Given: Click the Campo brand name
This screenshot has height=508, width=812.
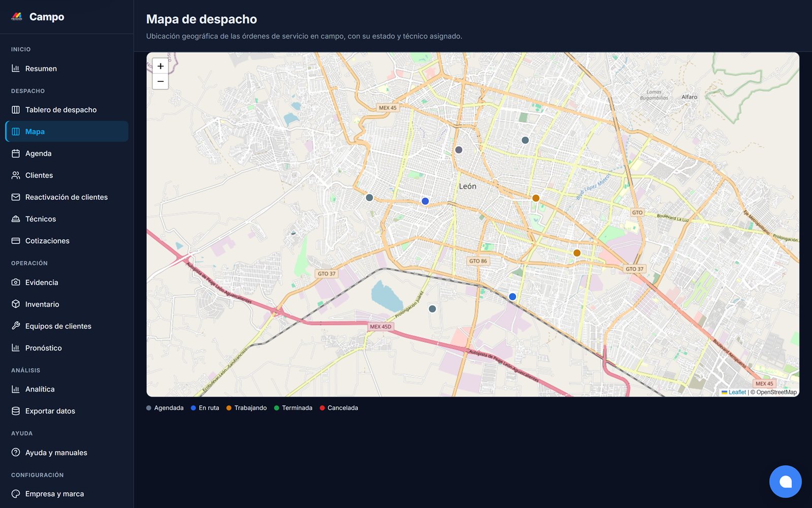Looking at the screenshot, I should coord(47,17).
